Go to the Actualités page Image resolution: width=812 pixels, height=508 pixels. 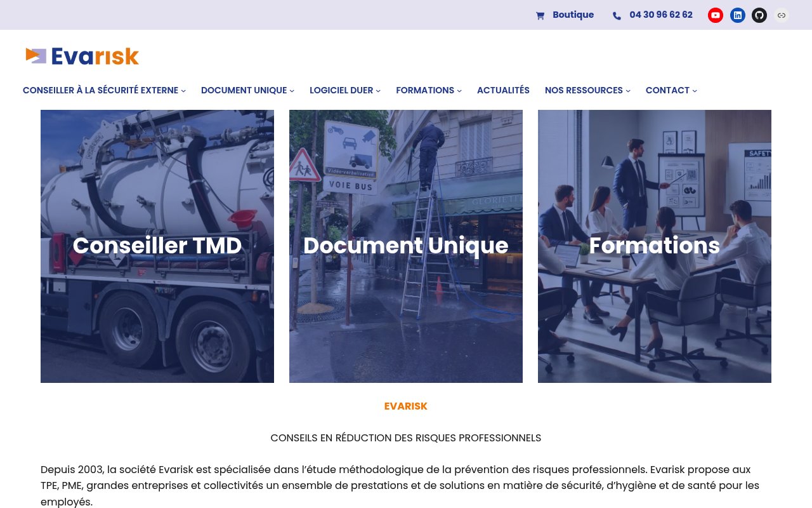click(x=503, y=90)
